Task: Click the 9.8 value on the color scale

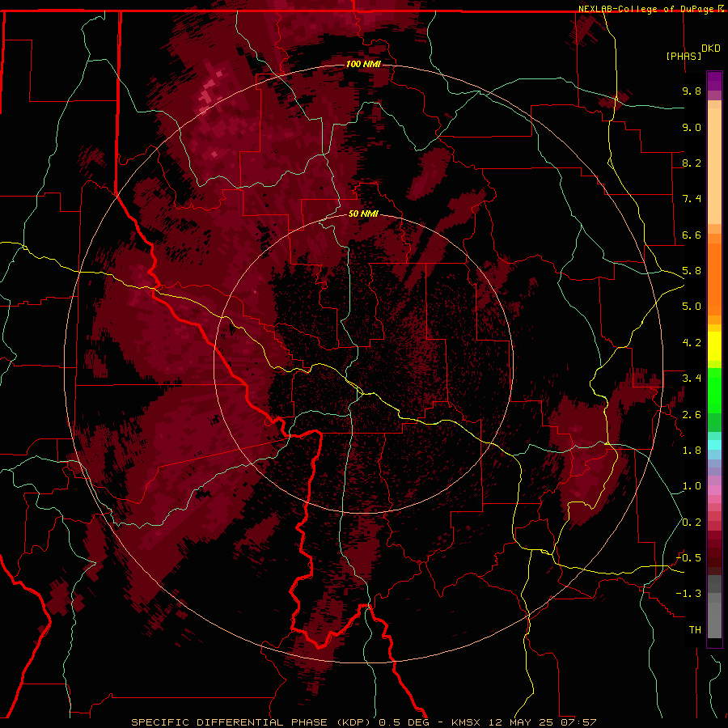Action: pos(692,91)
